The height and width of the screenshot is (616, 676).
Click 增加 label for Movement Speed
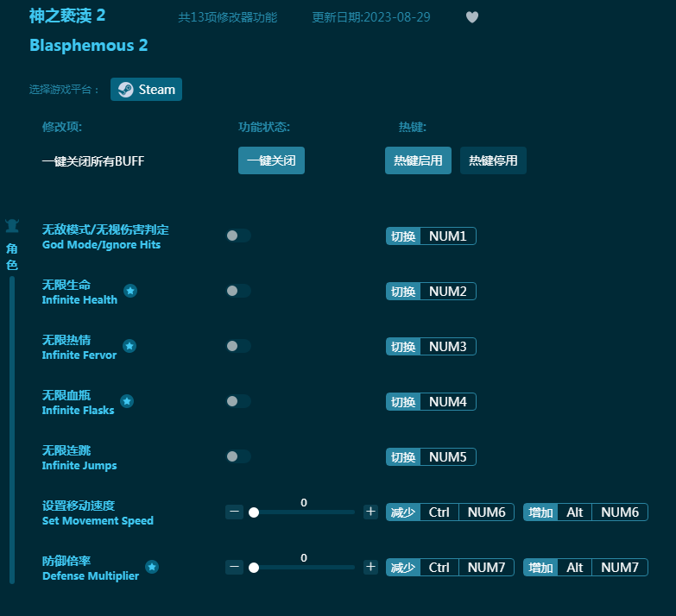pos(540,512)
